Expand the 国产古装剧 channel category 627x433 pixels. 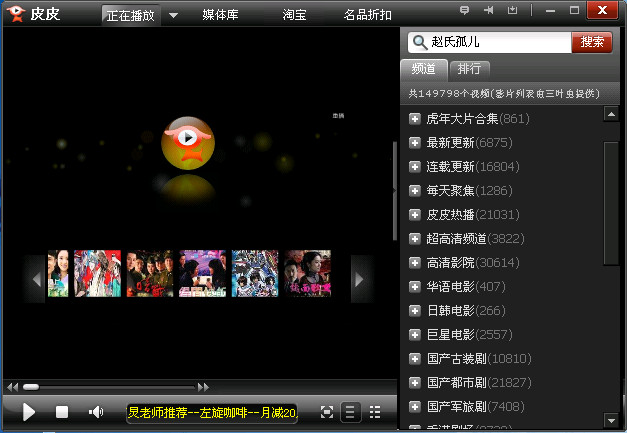tap(415, 358)
